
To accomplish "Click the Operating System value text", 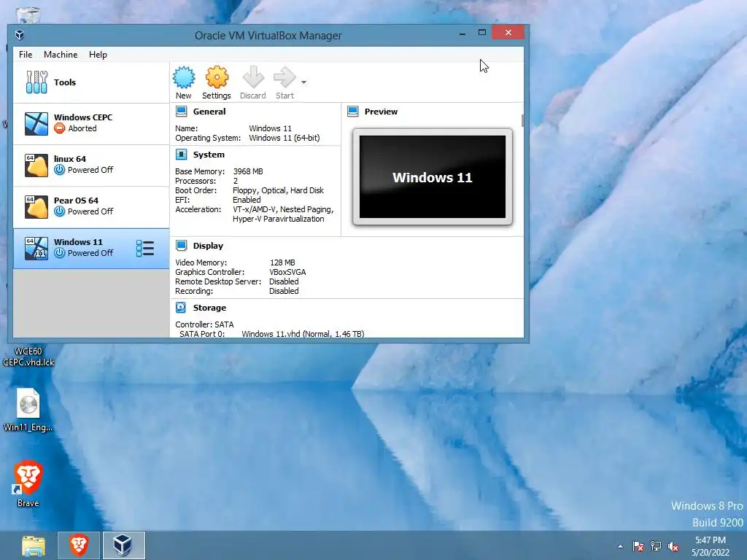I will pyautogui.click(x=285, y=138).
